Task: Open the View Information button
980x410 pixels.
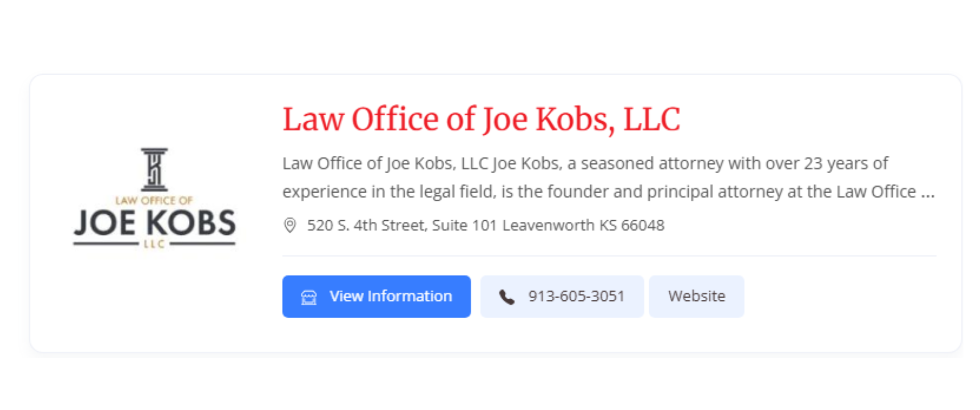Action: 376,297
